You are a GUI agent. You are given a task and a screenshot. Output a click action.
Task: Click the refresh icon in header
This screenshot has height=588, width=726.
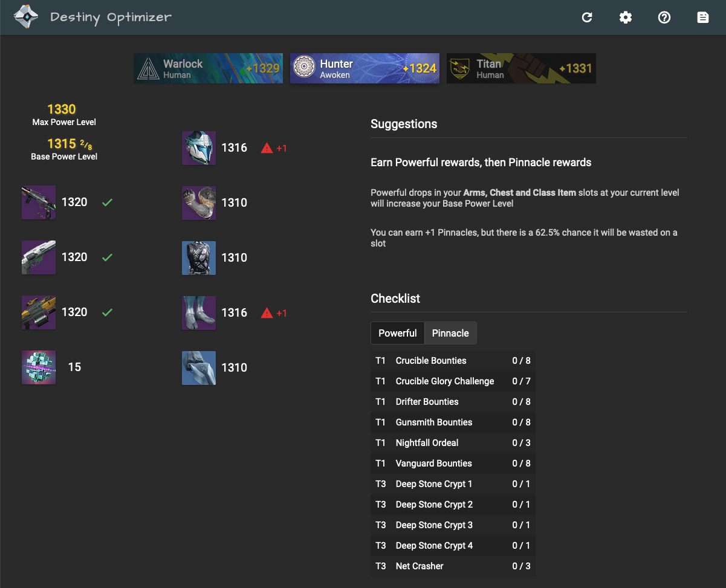(x=587, y=18)
